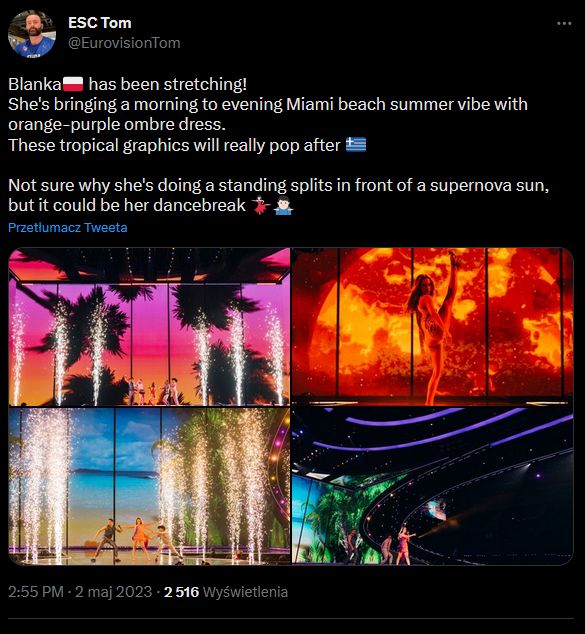Click the Greek flag emoji
The width and height of the screenshot is (585, 634).
coord(356,145)
